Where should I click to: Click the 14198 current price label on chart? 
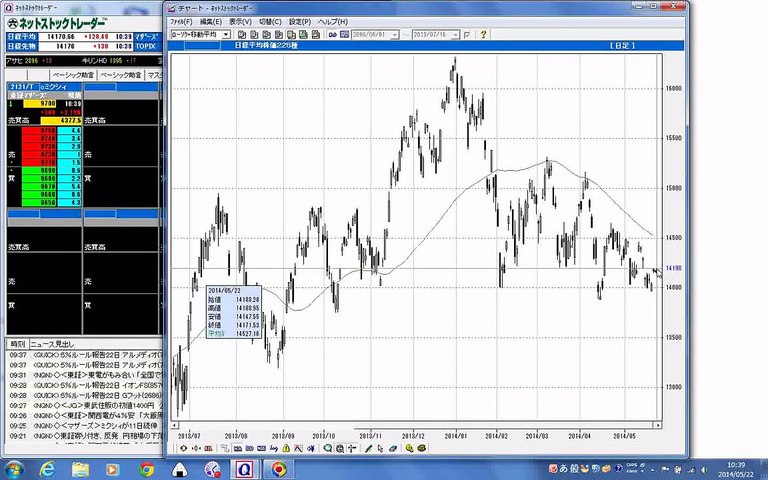673,268
